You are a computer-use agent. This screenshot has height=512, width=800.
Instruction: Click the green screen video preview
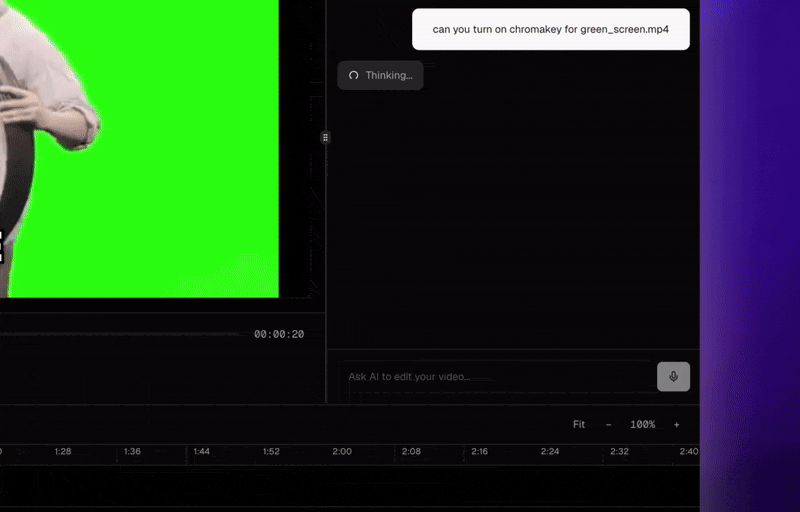coord(139,148)
